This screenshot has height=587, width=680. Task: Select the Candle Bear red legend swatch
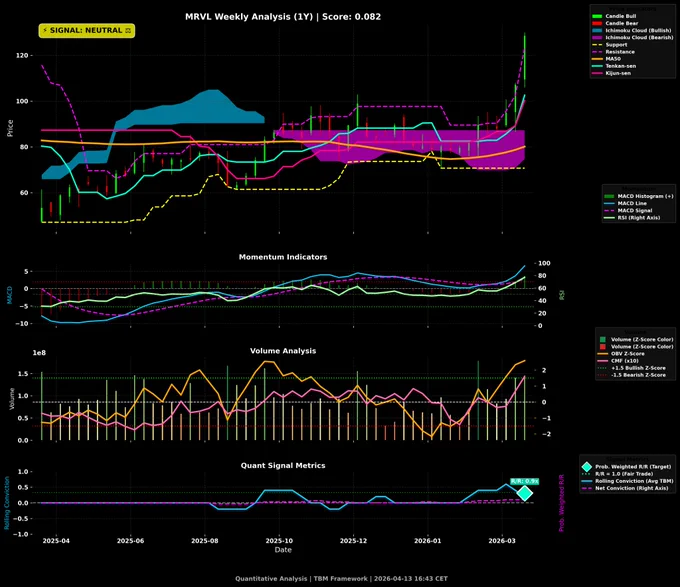point(597,23)
